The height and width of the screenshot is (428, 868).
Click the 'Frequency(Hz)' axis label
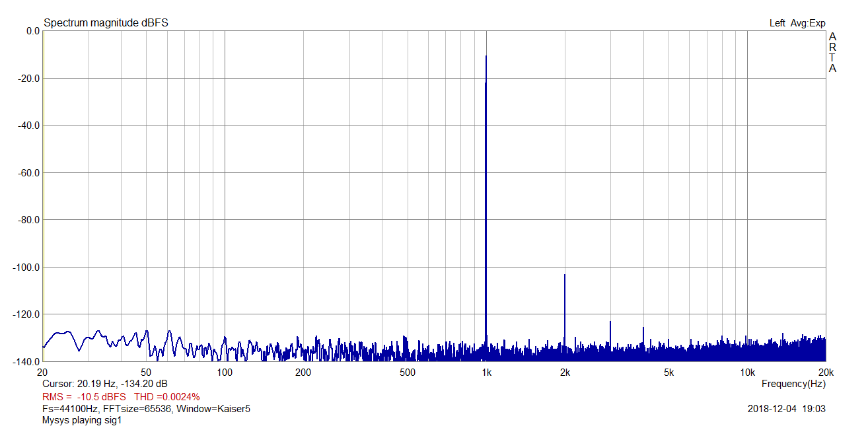pyautogui.click(x=793, y=384)
